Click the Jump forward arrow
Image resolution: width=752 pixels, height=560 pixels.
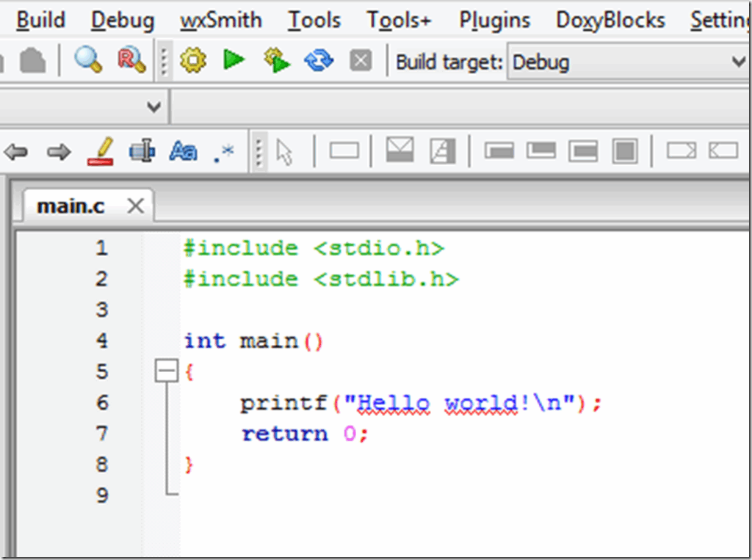pyautogui.click(x=59, y=153)
